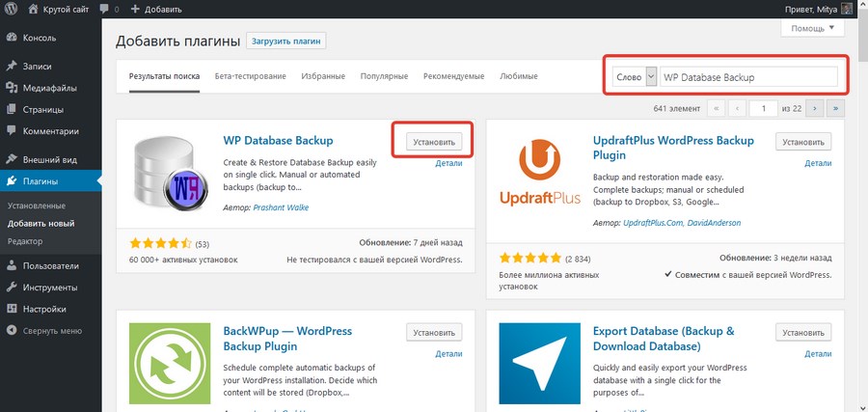Click the star rating of UpdraftPlus

point(530,258)
